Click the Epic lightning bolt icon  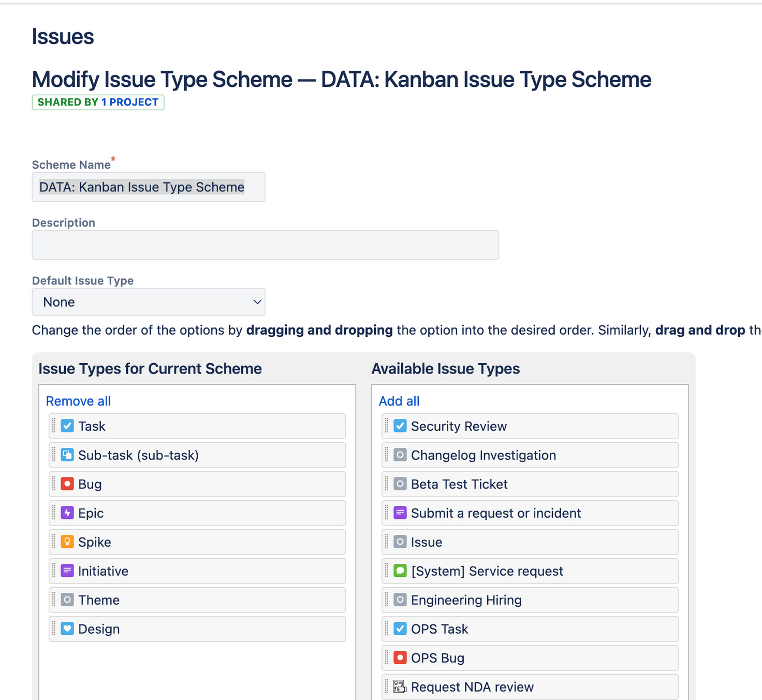pyautogui.click(x=67, y=513)
